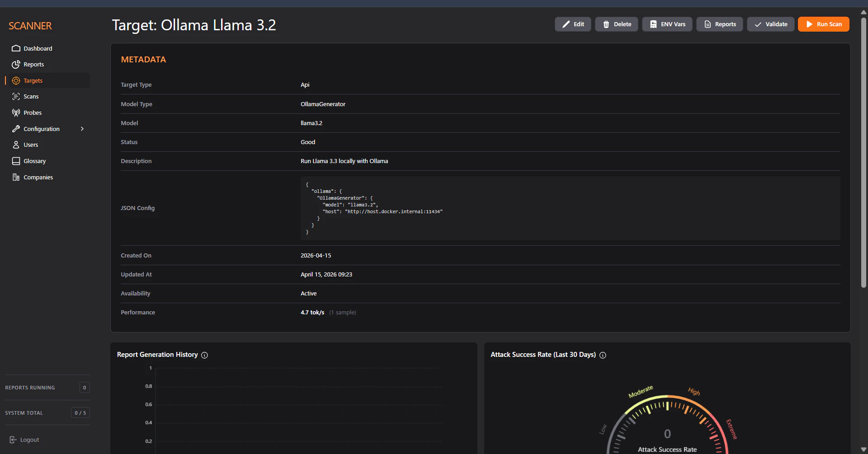This screenshot has height=454, width=868.
Task: Click the Target Type value Api
Action: pyautogui.click(x=305, y=85)
